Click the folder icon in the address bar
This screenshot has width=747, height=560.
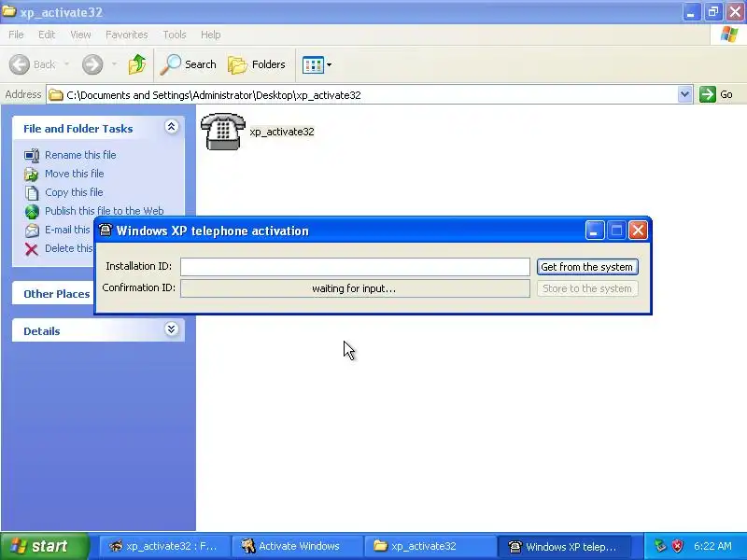click(x=56, y=95)
